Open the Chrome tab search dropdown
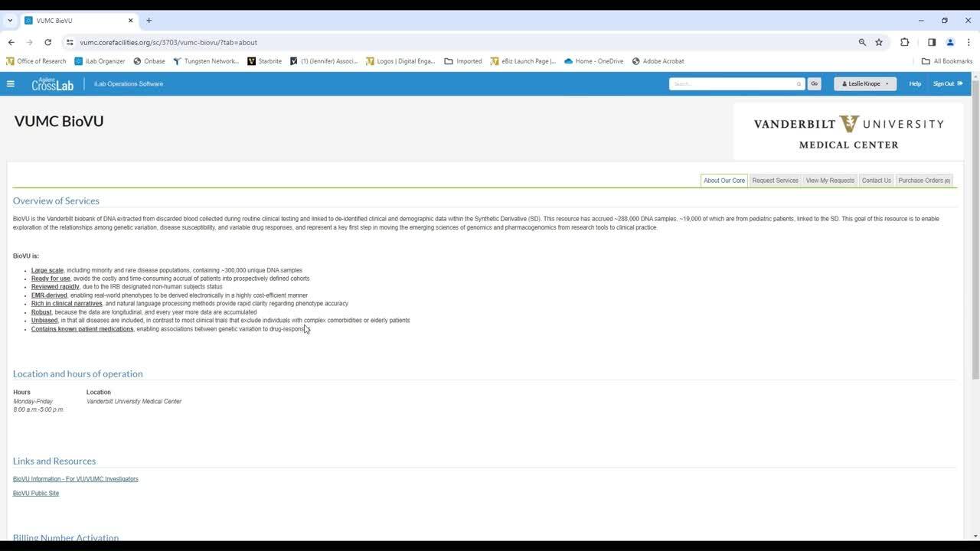The image size is (980, 551). [10, 21]
